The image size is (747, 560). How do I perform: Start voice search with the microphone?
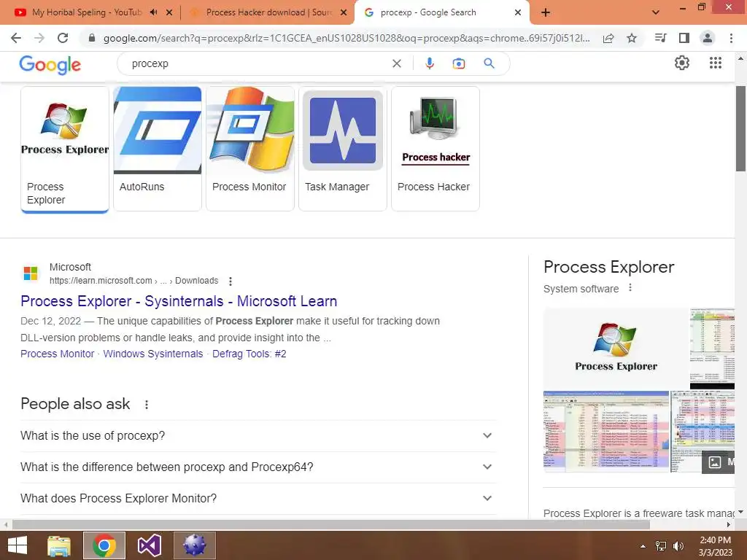pyautogui.click(x=429, y=63)
